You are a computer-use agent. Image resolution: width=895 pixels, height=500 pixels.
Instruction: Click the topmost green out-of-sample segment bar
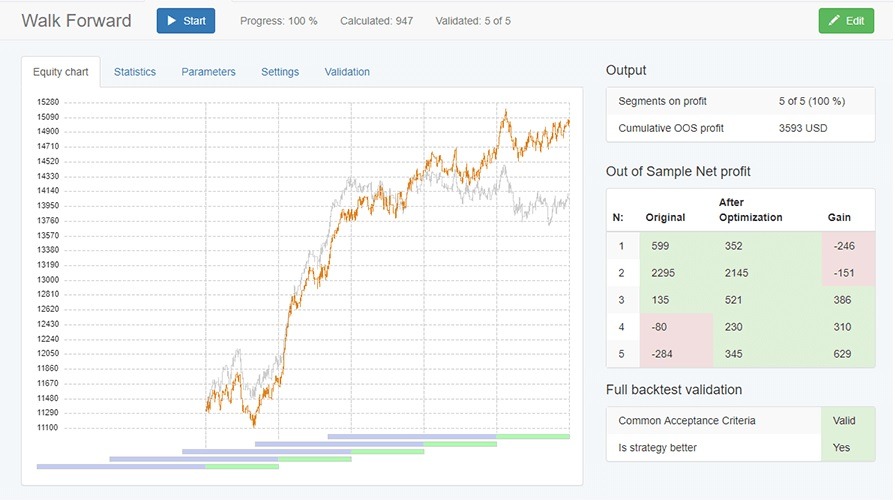tap(533, 436)
